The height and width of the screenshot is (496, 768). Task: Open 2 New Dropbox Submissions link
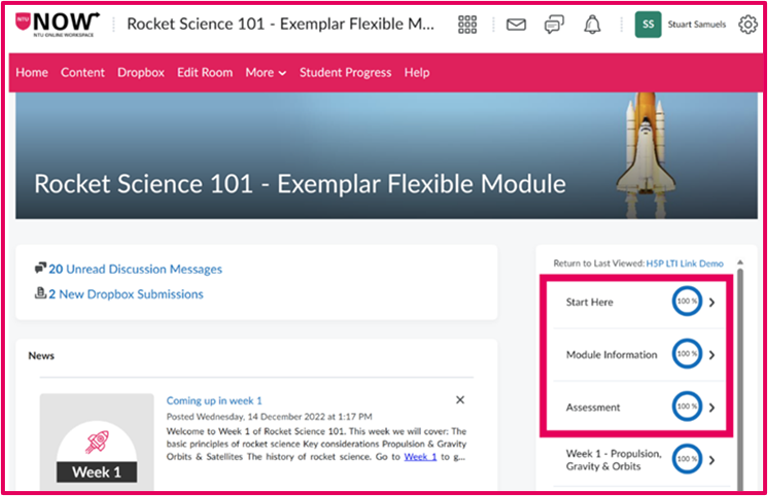pos(126,294)
